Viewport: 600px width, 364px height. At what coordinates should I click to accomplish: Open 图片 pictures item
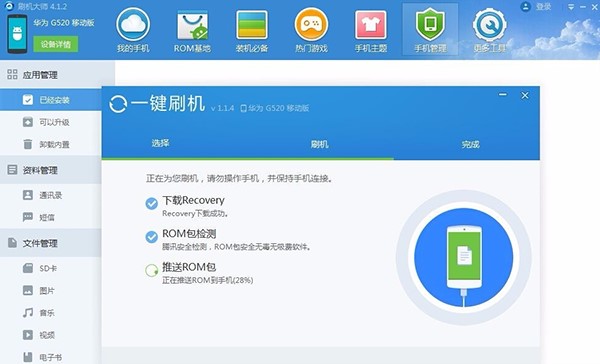point(51,291)
